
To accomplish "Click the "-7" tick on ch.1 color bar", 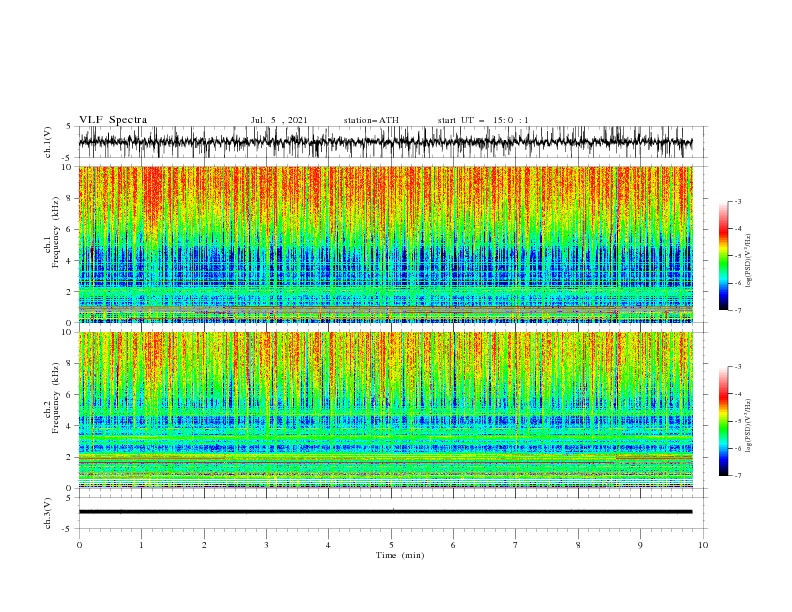I will point(737,311).
